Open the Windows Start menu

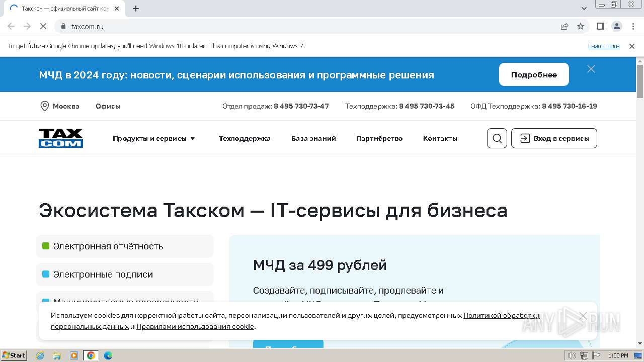pos(14,355)
